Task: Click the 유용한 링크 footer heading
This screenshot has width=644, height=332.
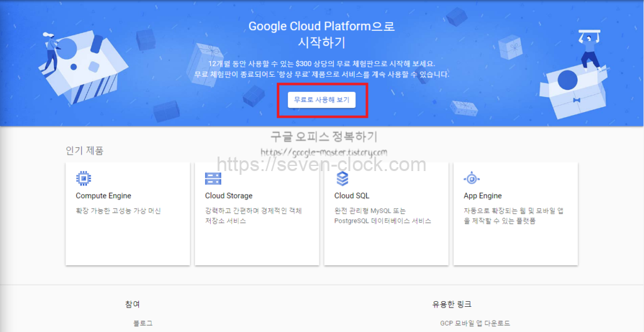Action: (452, 304)
